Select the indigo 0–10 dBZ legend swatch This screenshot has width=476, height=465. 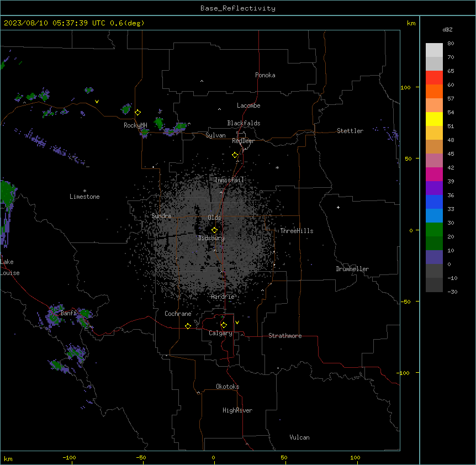click(434, 257)
